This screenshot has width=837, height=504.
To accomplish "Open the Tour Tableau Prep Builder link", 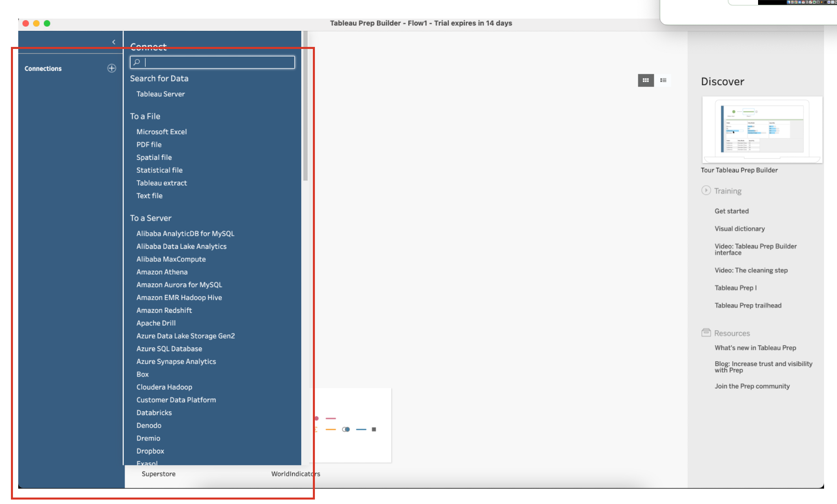I will (x=739, y=170).
